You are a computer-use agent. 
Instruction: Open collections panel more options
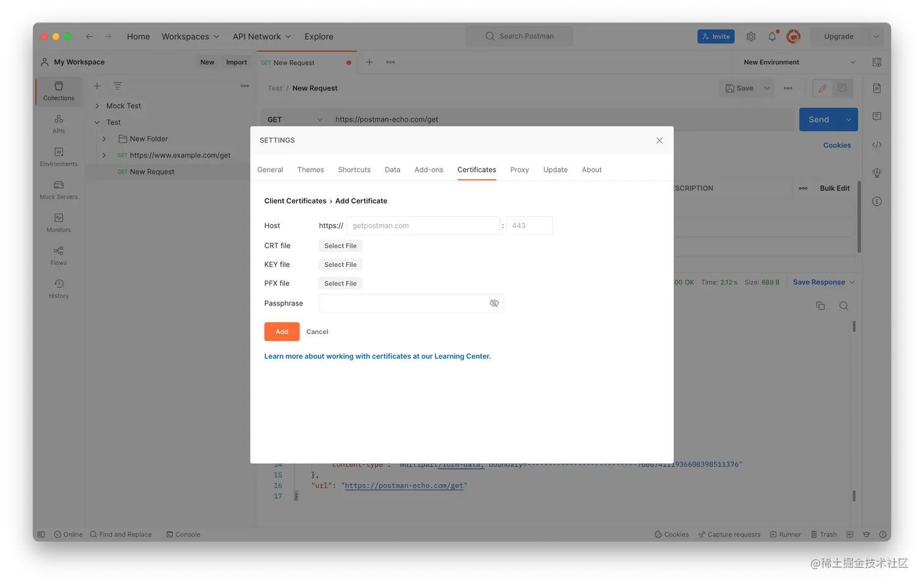pyautogui.click(x=244, y=86)
